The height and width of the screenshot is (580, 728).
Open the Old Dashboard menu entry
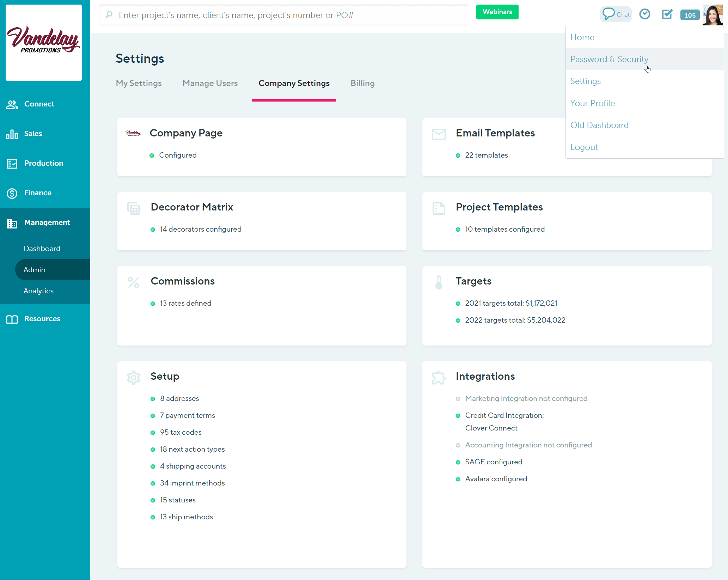pos(599,125)
